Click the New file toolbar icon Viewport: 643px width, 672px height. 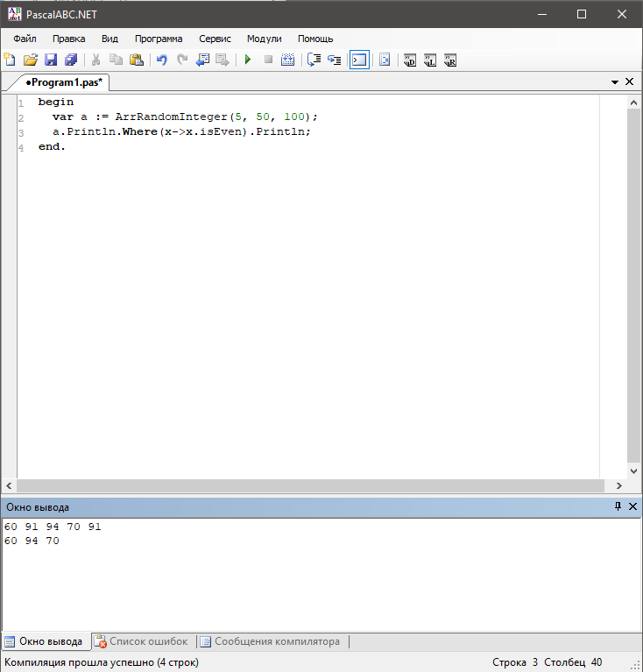[x=10, y=60]
